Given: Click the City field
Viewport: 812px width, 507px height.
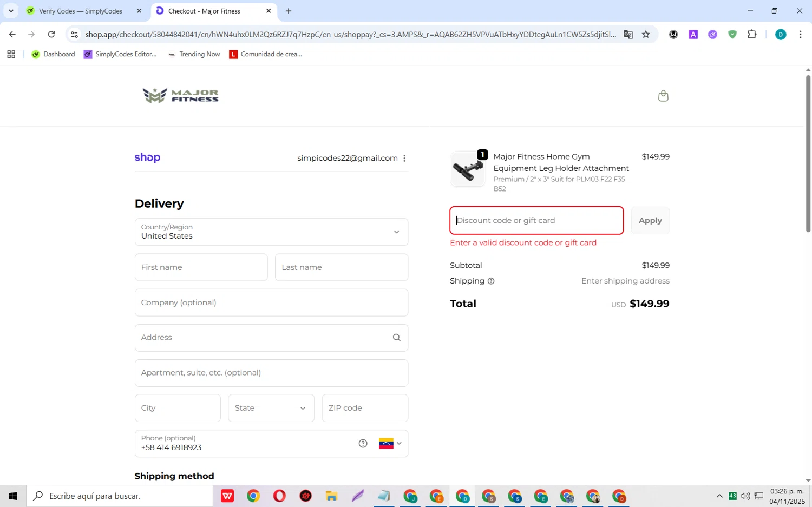Looking at the screenshot, I should [178, 408].
